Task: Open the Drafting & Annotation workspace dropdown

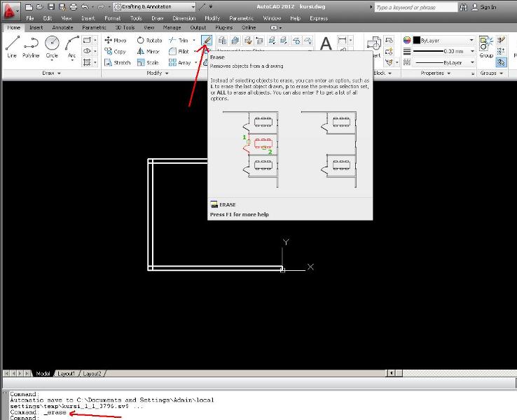Action: click(x=154, y=6)
